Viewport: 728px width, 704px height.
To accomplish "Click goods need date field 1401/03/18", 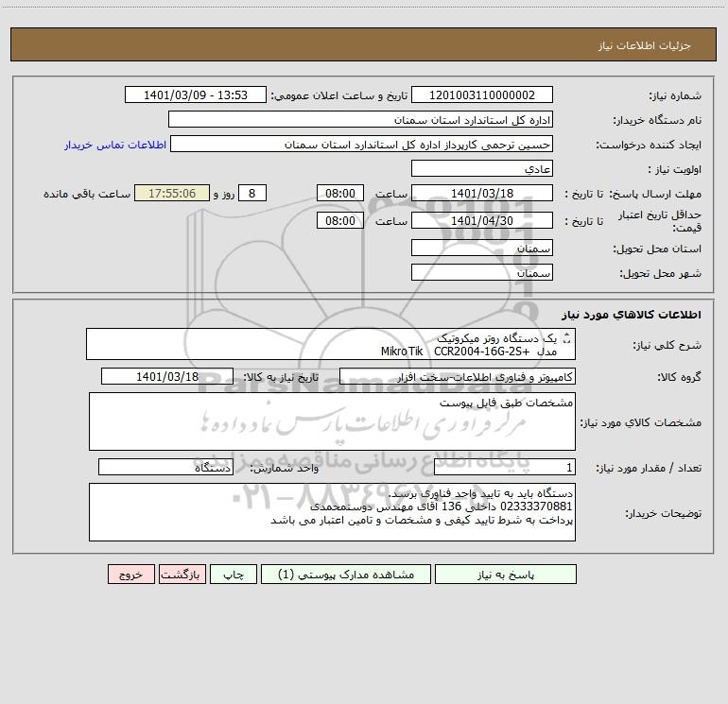I will click(x=167, y=376).
